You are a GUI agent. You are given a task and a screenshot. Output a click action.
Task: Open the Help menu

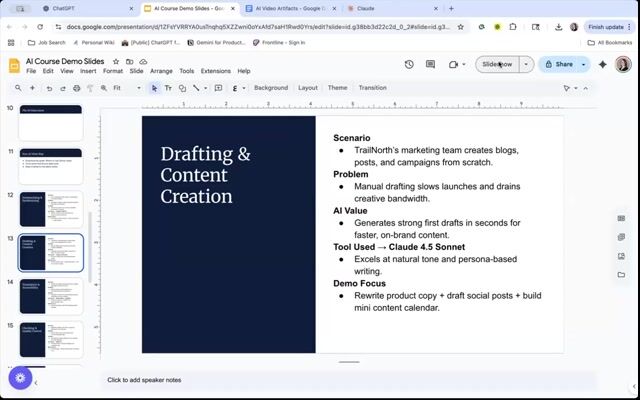[244, 71]
